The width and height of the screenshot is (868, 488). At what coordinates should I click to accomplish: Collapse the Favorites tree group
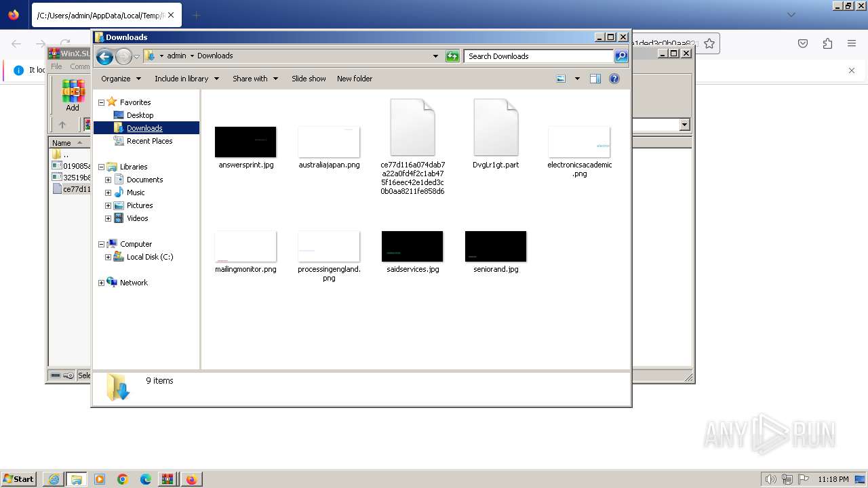coord(102,102)
